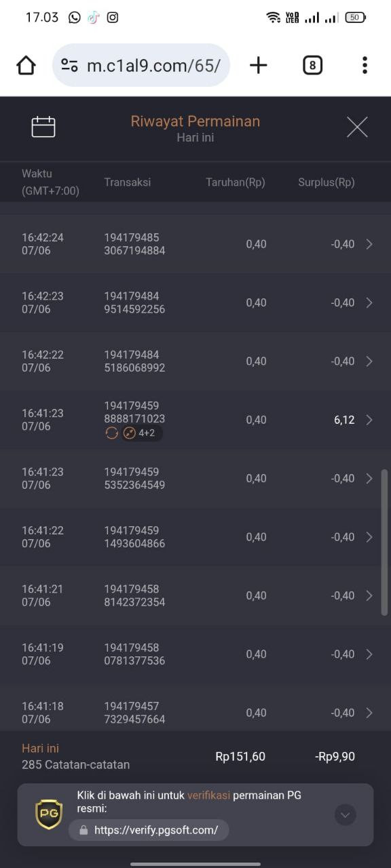Tap the browser home icon
Image resolution: width=391 pixels, height=868 pixels.
26,65
